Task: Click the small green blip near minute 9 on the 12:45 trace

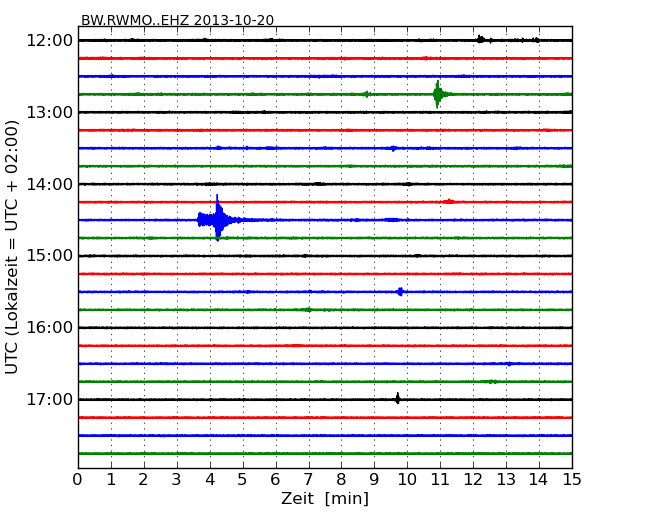Action: pos(366,94)
